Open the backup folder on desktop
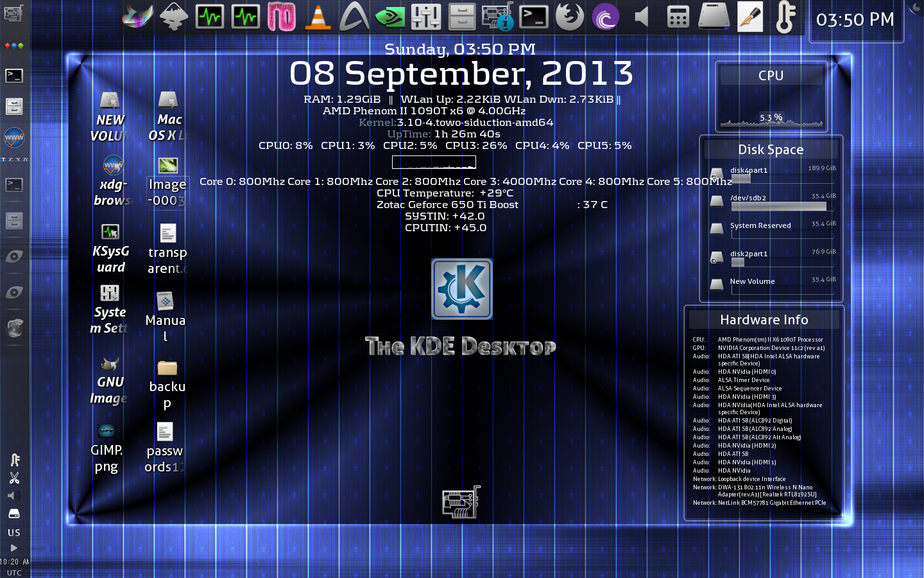This screenshot has width=924, height=578. tap(167, 385)
